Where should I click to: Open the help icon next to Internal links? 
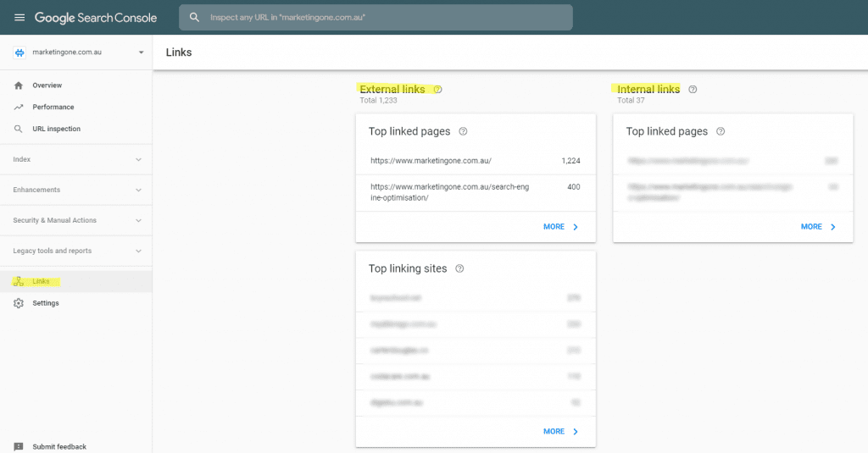tap(693, 89)
